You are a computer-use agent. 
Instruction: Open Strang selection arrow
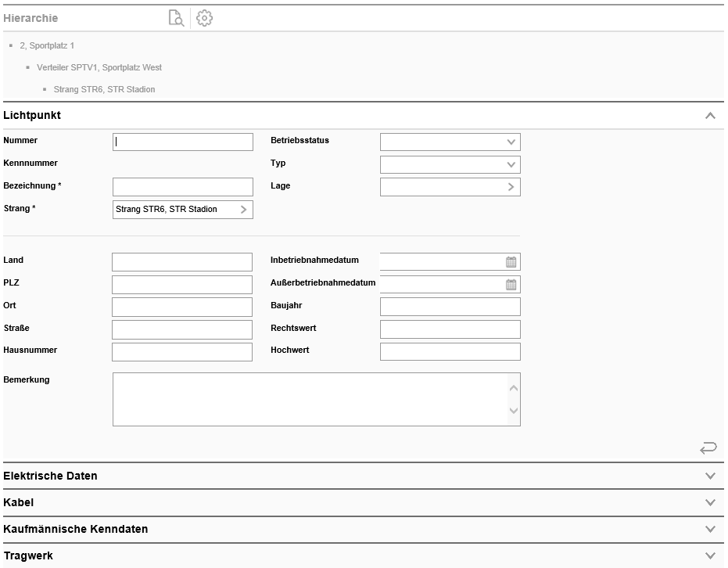[x=243, y=210]
